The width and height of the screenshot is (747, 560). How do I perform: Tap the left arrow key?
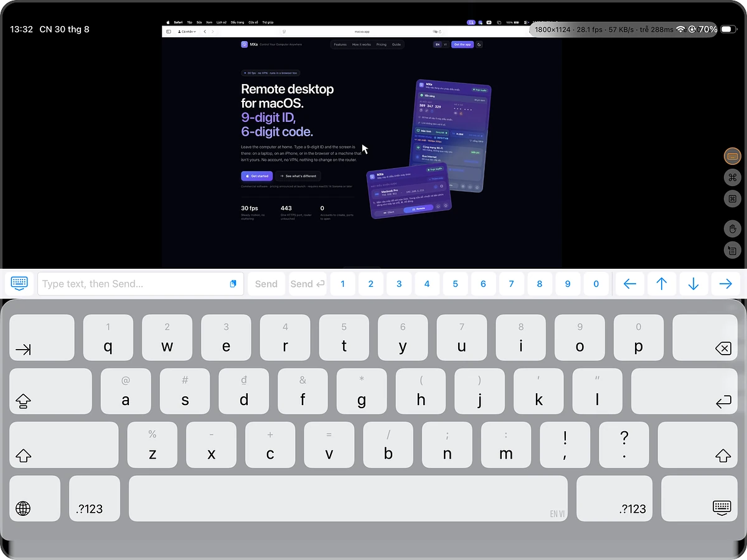click(629, 284)
